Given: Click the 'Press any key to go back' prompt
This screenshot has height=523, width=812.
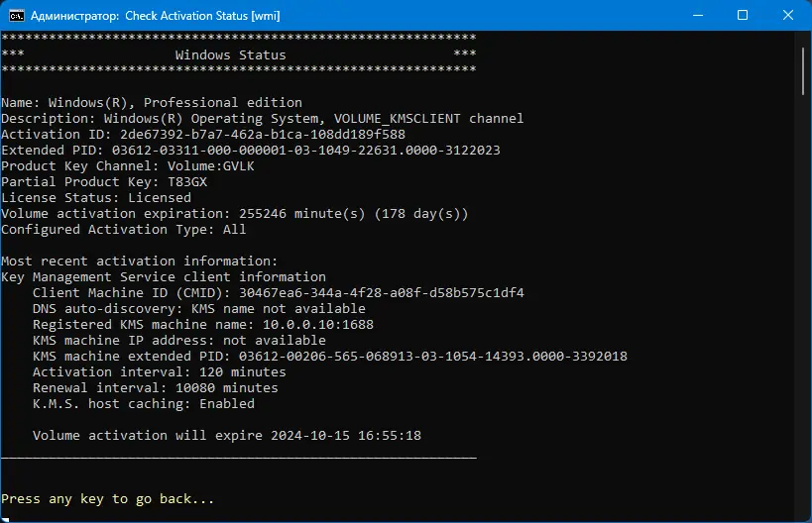Looking at the screenshot, I should [x=107, y=498].
